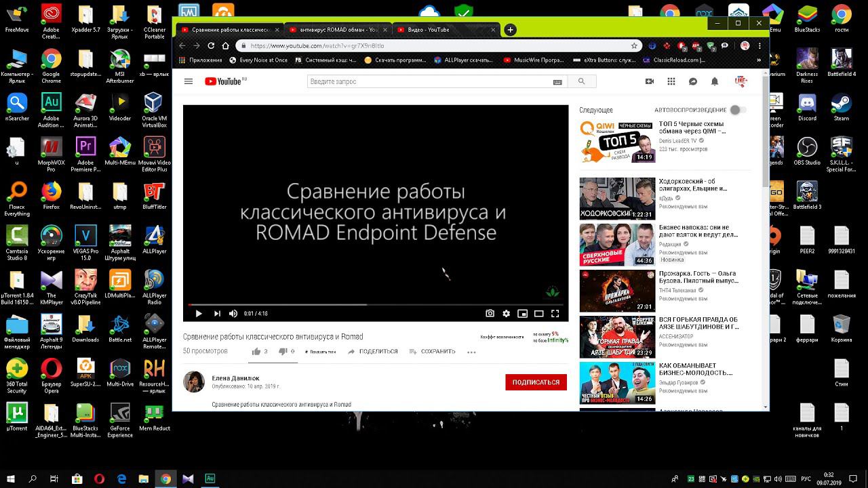The height and width of the screenshot is (488, 868).
Task: Open Бизнес напоказ video title link
Action: pos(698,231)
